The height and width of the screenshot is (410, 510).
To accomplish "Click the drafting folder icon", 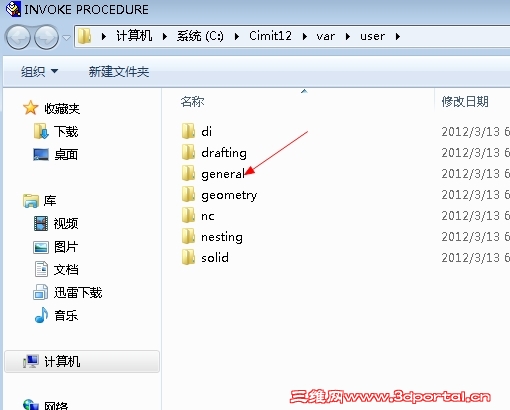I will [x=189, y=152].
